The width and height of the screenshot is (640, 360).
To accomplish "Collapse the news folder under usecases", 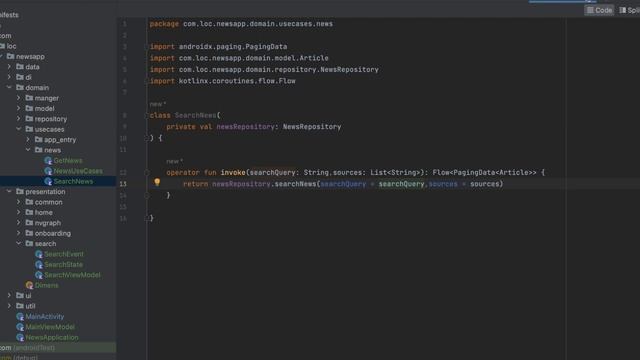I will [x=28, y=150].
